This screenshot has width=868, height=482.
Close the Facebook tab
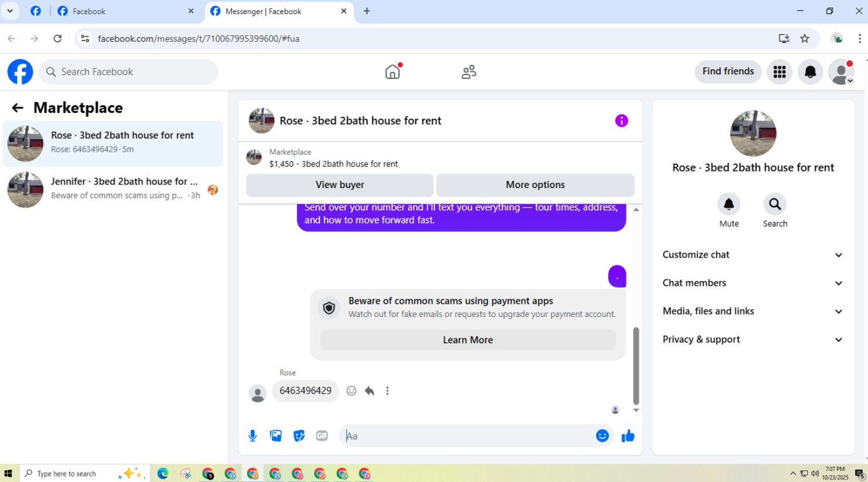(x=190, y=11)
